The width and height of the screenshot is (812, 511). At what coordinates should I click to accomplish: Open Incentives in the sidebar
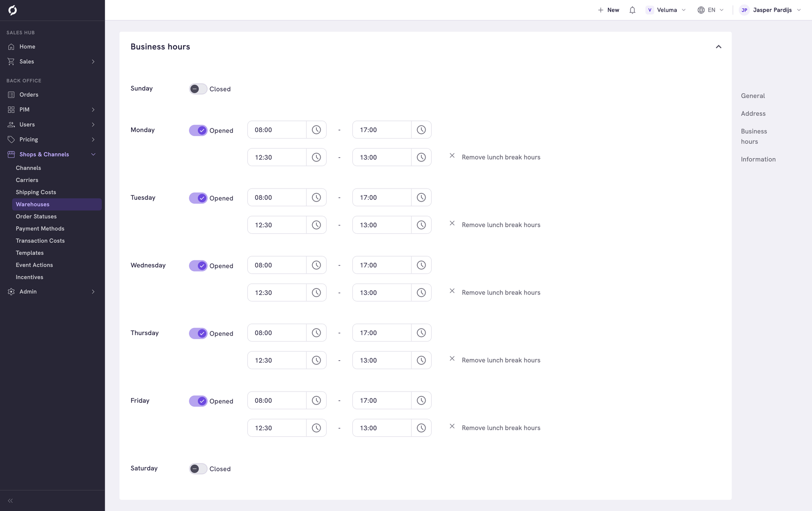coord(29,277)
